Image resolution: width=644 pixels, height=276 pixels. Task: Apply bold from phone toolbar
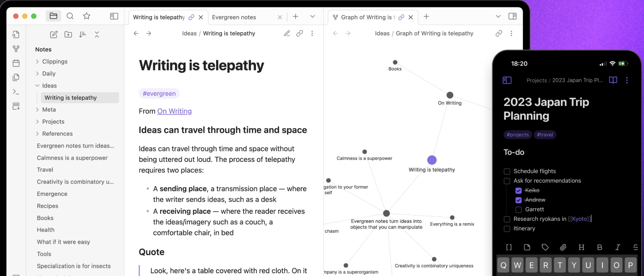599,247
